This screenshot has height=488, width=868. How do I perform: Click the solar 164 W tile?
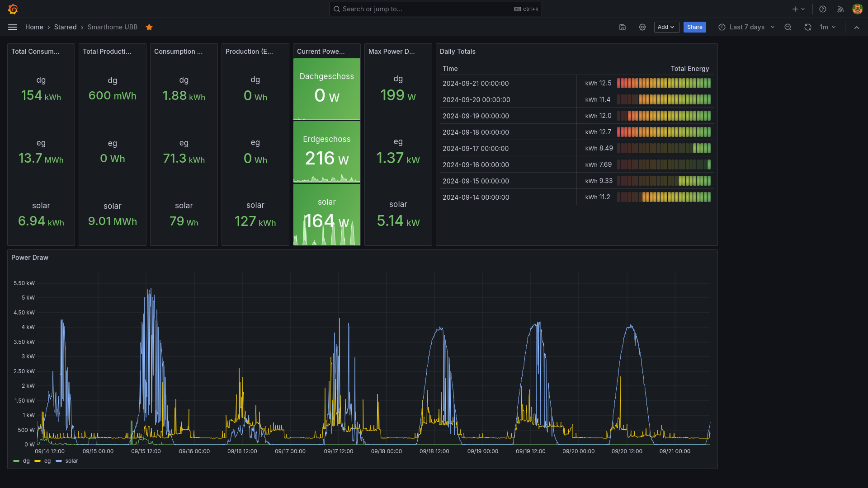point(327,215)
